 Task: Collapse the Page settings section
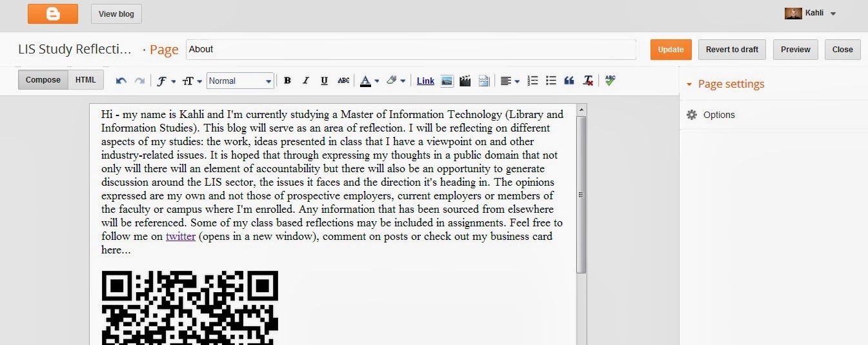(x=689, y=84)
